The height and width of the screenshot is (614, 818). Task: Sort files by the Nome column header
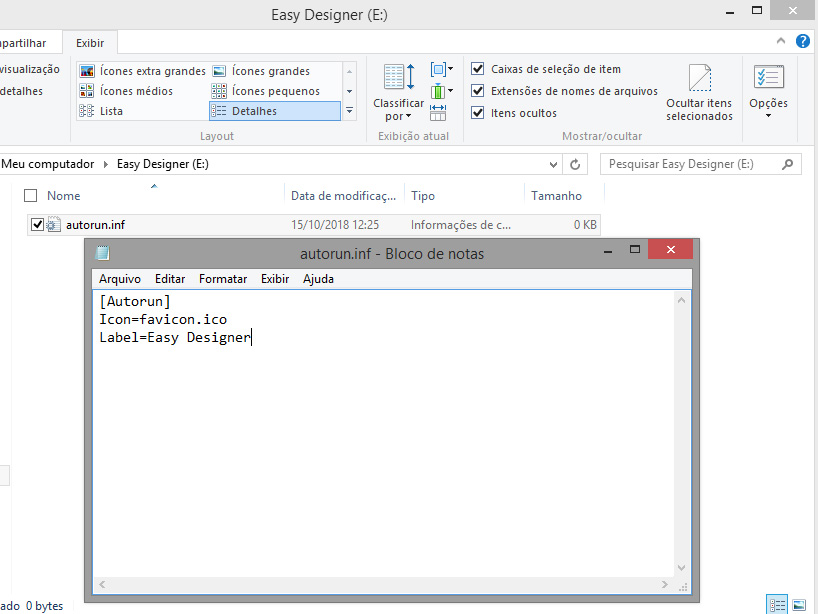click(x=64, y=196)
